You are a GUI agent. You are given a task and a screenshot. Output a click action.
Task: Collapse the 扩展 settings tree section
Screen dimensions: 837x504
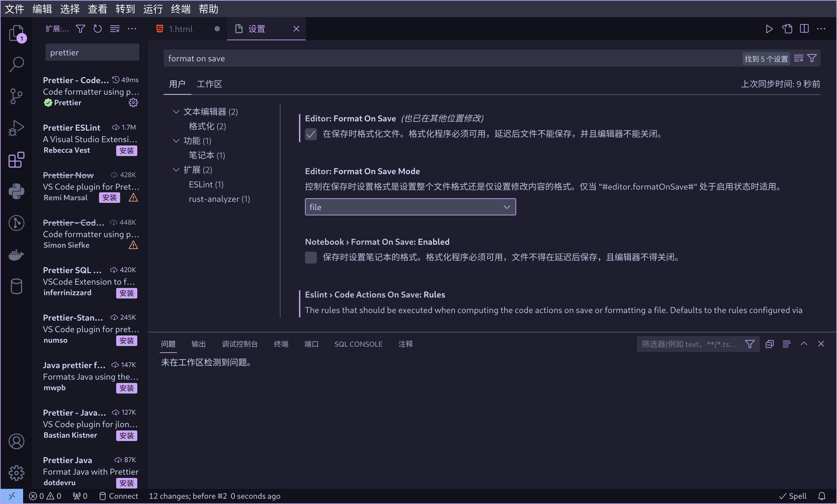[x=176, y=170]
